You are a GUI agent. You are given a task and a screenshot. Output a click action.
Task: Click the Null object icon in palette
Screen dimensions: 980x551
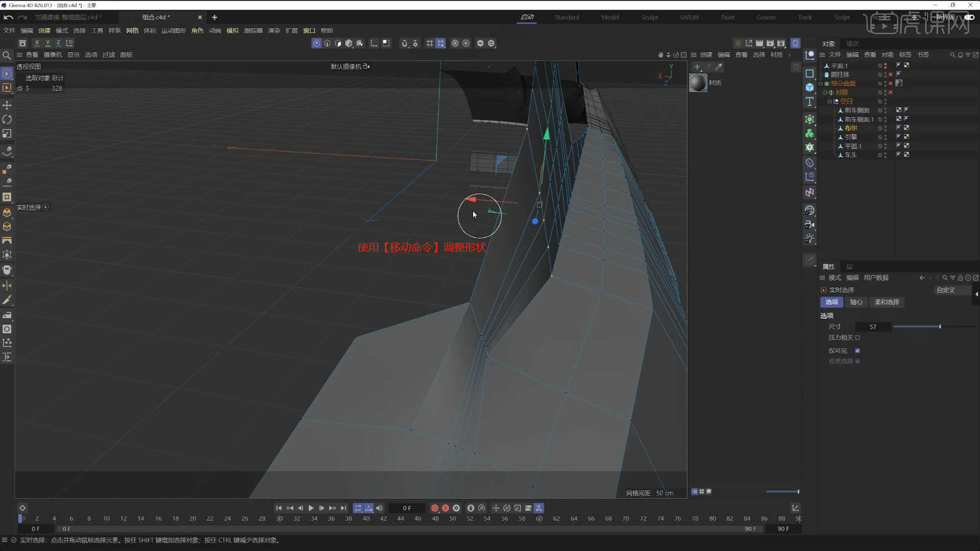tap(810, 55)
